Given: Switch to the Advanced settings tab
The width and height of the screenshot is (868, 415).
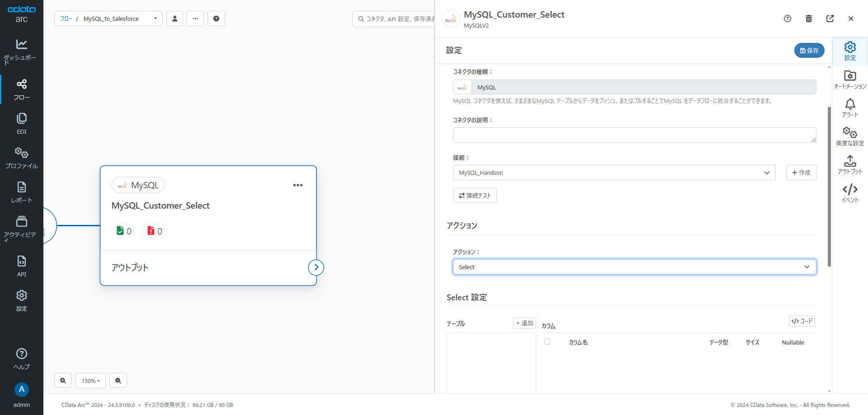Looking at the screenshot, I should click(850, 136).
